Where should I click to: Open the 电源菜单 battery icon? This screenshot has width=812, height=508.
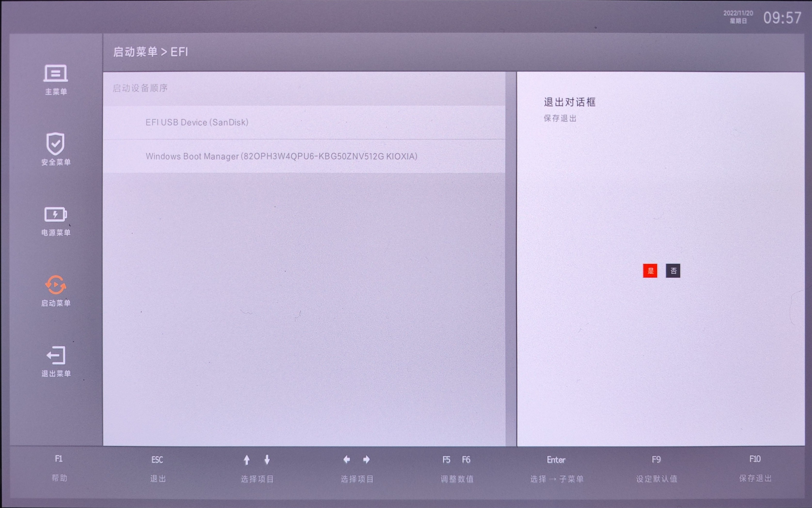(56, 214)
